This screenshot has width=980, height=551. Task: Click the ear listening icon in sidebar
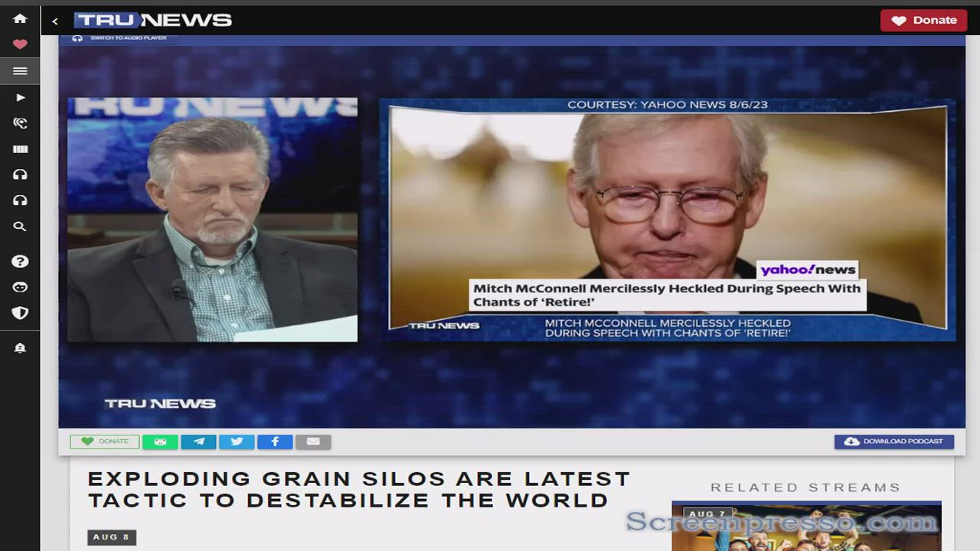[x=20, y=123]
